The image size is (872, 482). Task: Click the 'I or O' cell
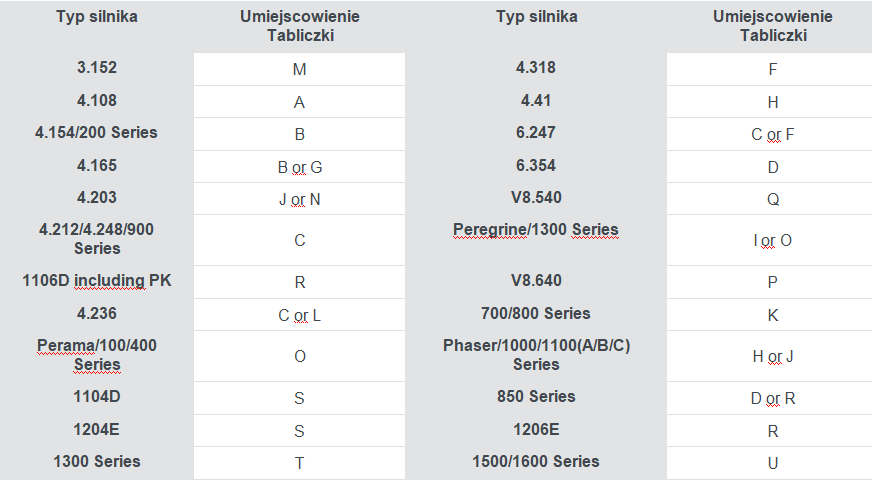click(x=772, y=240)
